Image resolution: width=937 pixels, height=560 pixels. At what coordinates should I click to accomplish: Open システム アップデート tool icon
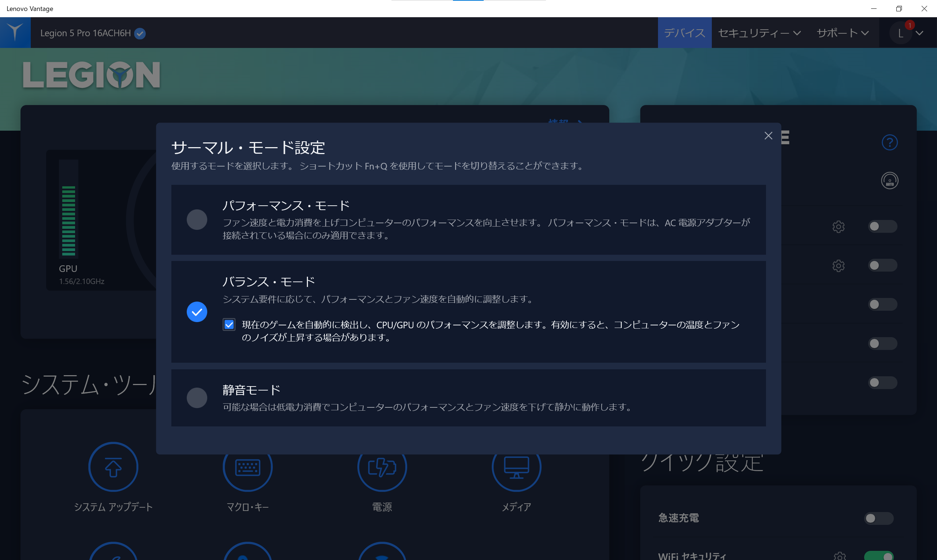(x=113, y=467)
